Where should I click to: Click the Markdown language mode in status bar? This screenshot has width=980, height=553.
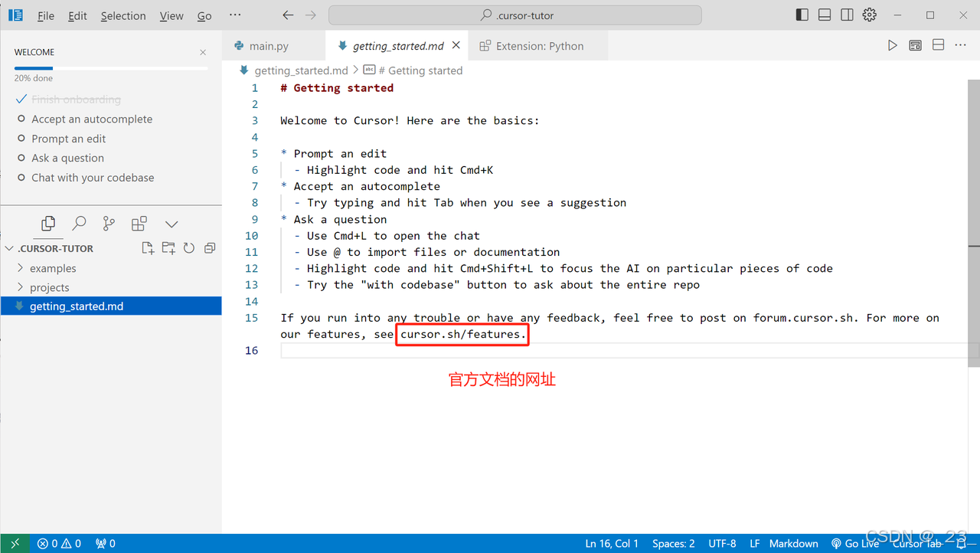point(793,543)
